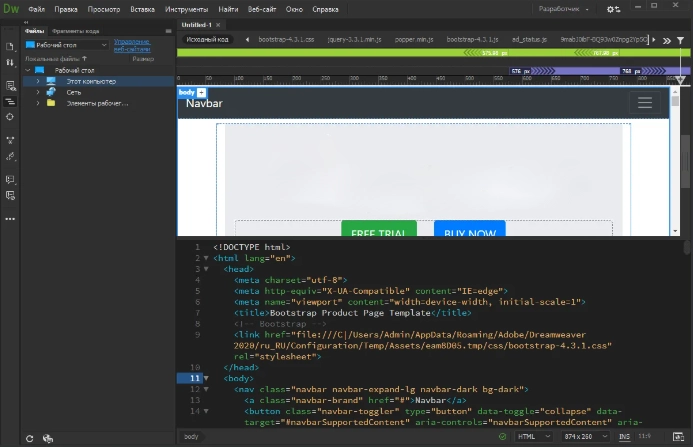
Task: Select the Untitled-1 document tab
Action: point(197,25)
